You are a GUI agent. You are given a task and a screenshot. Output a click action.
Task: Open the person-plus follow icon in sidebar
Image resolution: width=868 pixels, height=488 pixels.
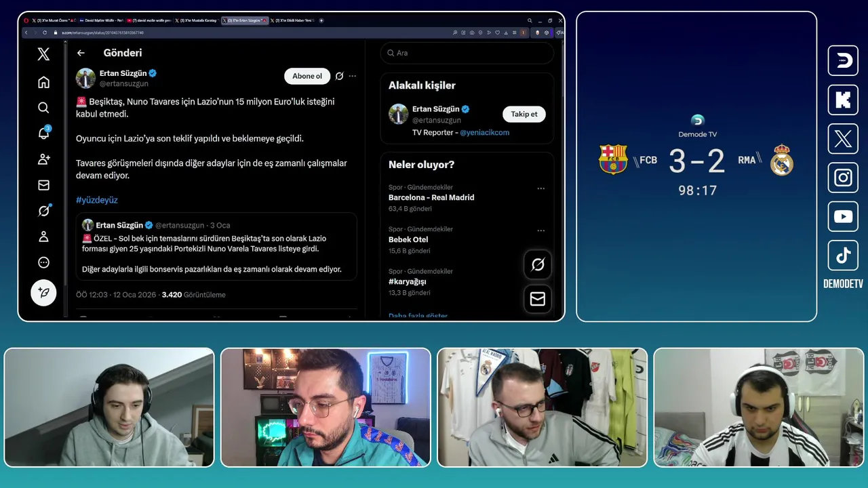43,159
